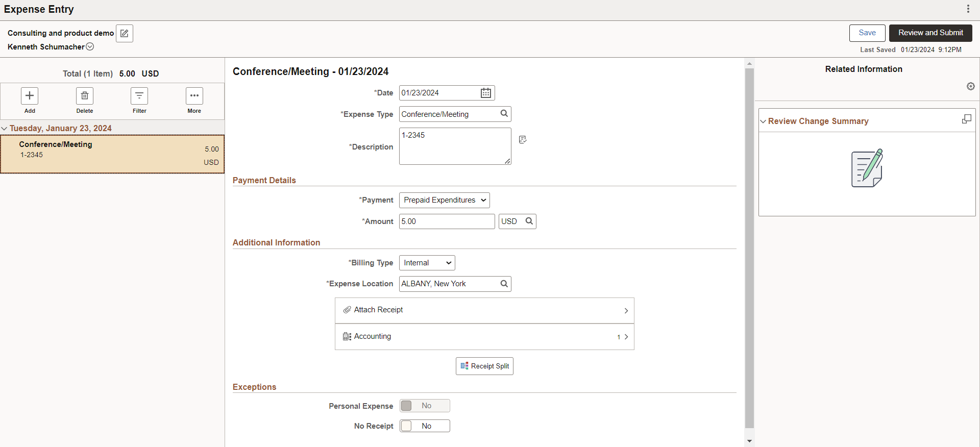Click the change summary notepad image
This screenshot has width=980, height=447.
(867, 168)
